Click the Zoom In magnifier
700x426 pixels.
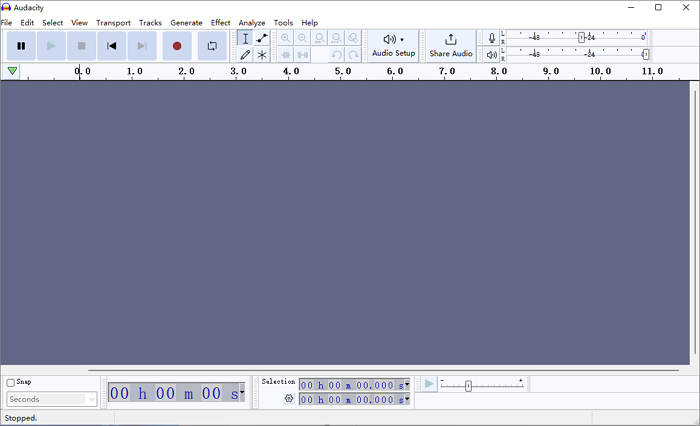coord(286,38)
